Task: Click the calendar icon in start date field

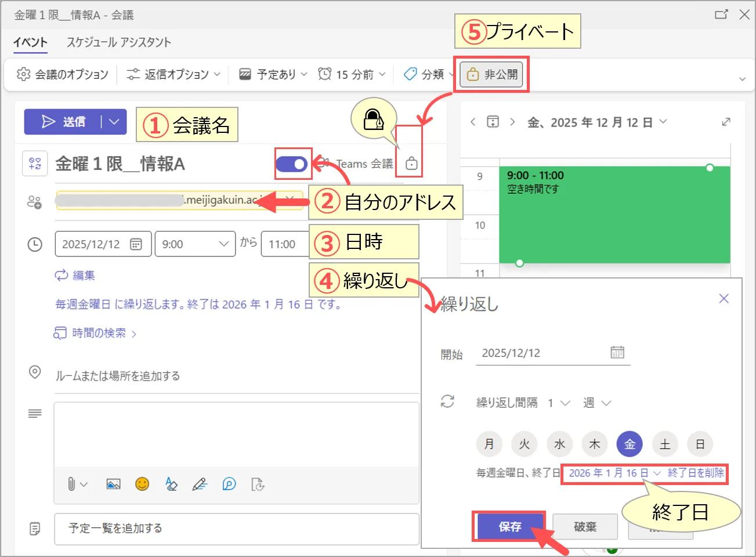Action: tap(136, 244)
